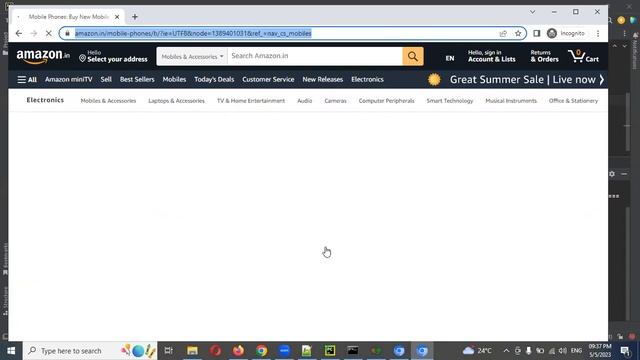Open the taskbar clock and date
The image size is (640, 360).
[600, 351]
